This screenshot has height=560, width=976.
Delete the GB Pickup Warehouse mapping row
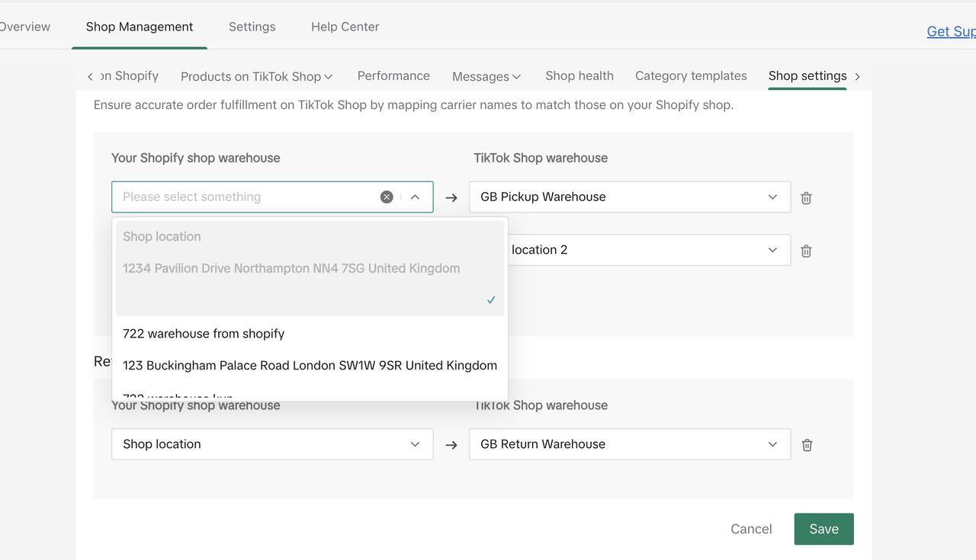[x=806, y=198]
